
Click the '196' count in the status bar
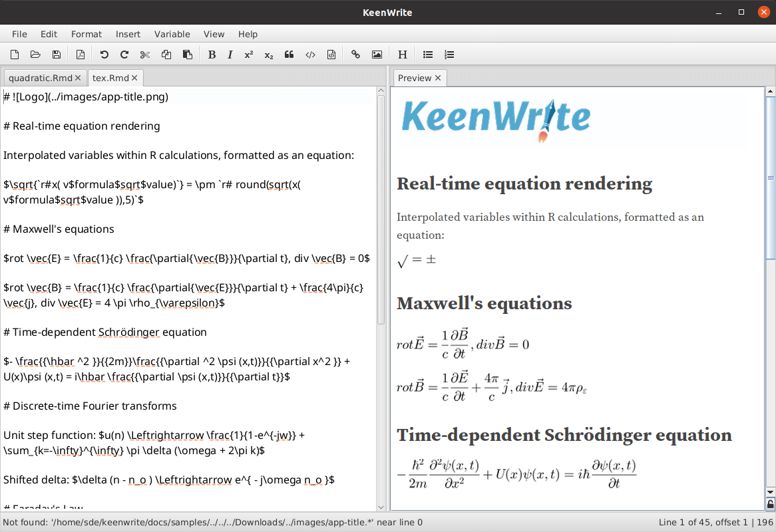point(765,522)
